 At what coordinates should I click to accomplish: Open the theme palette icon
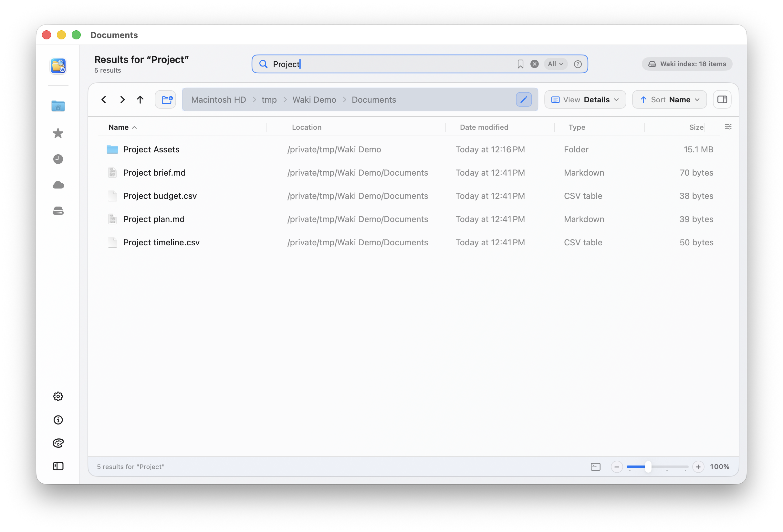58,443
